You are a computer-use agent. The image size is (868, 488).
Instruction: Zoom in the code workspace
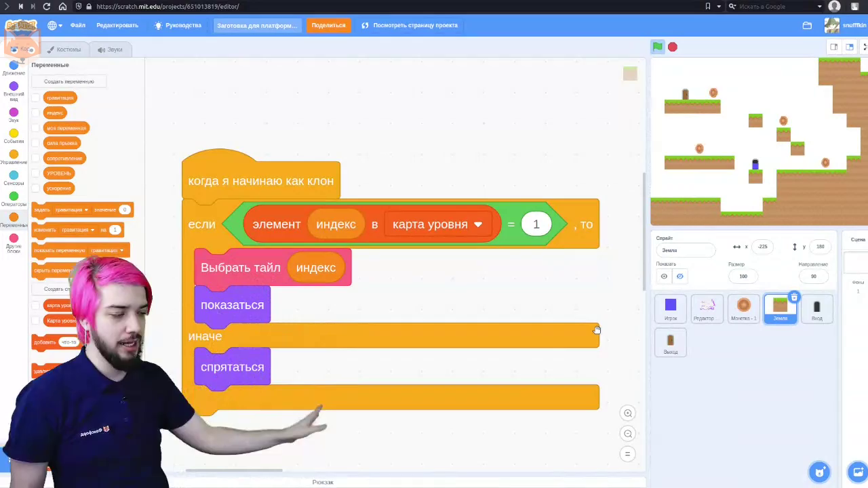coord(628,413)
